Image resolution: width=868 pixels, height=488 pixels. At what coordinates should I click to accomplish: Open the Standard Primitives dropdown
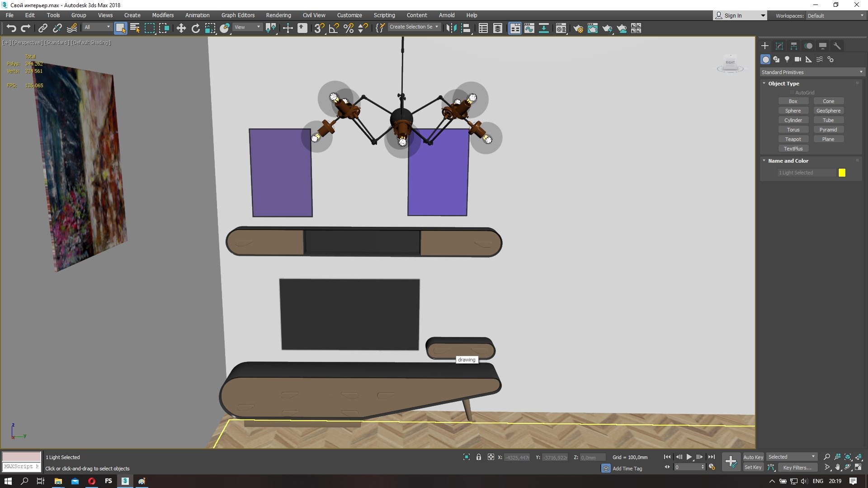(812, 72)
